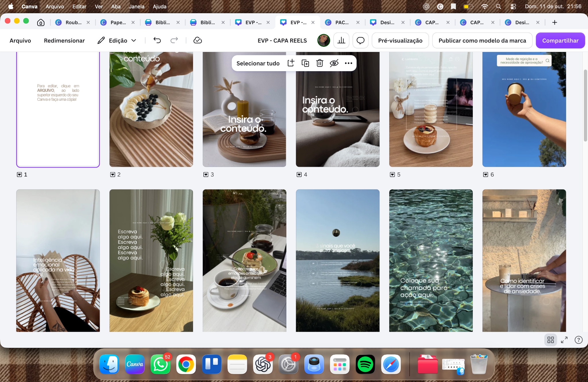Open Spotify from the dock

pyautogui.click(x=365, y=364)
